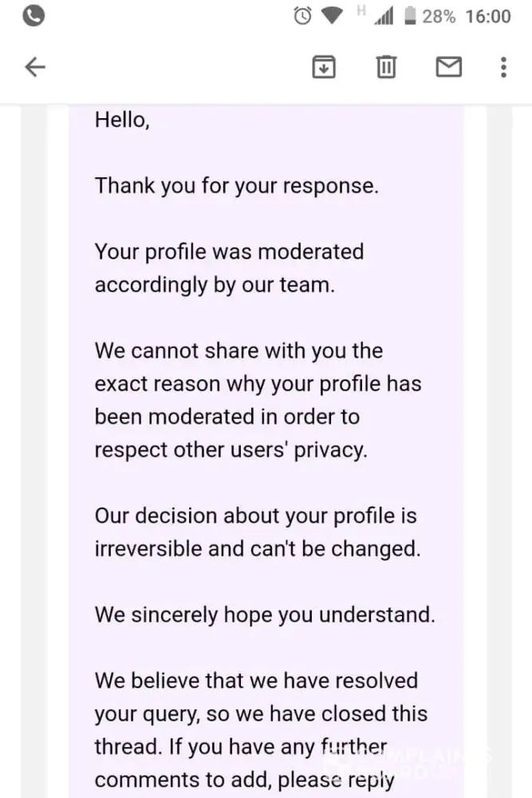Tap the battery icon in status bar
This screenshot has height=798, width=532.
click(x=411, y=16)
